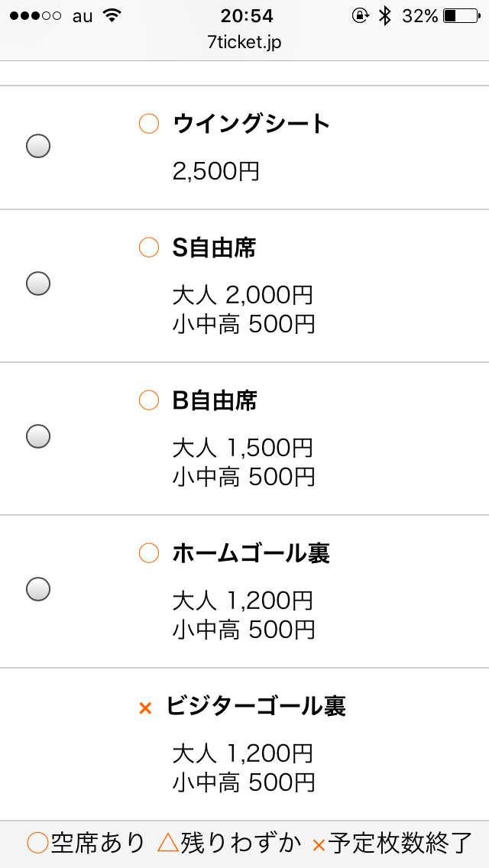The width and height of the screenshot is (489, 868).
Task: Choose the B自由席 radio button
Action: pyautogui.click(x=38, y=436)
